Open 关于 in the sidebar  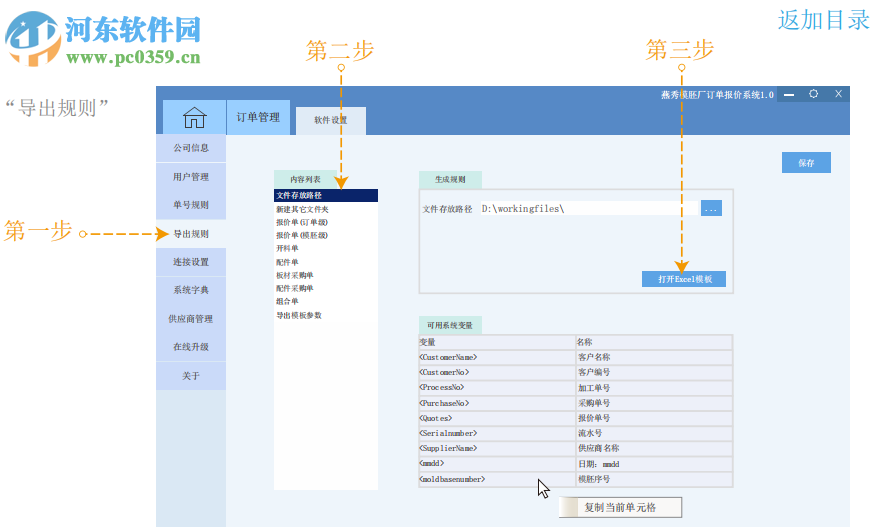191,375
